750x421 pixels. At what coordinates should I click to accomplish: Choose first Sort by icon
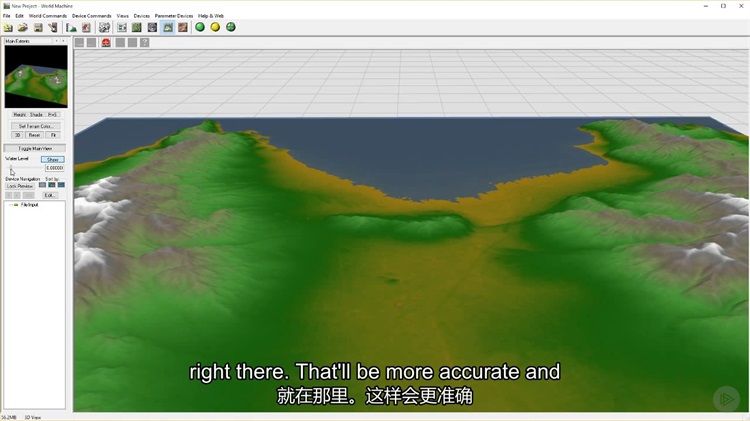(42, 185)
